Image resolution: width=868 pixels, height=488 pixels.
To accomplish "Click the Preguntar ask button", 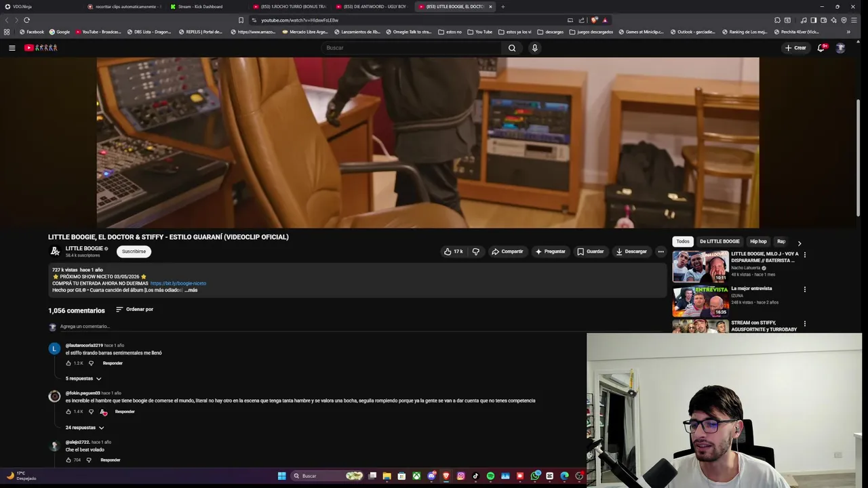I will coord(550,251).
